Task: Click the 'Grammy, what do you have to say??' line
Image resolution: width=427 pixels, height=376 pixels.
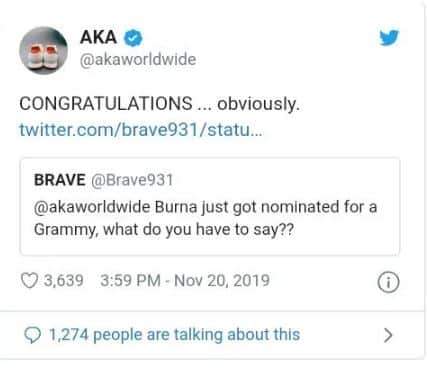Action: pos(164,230)
